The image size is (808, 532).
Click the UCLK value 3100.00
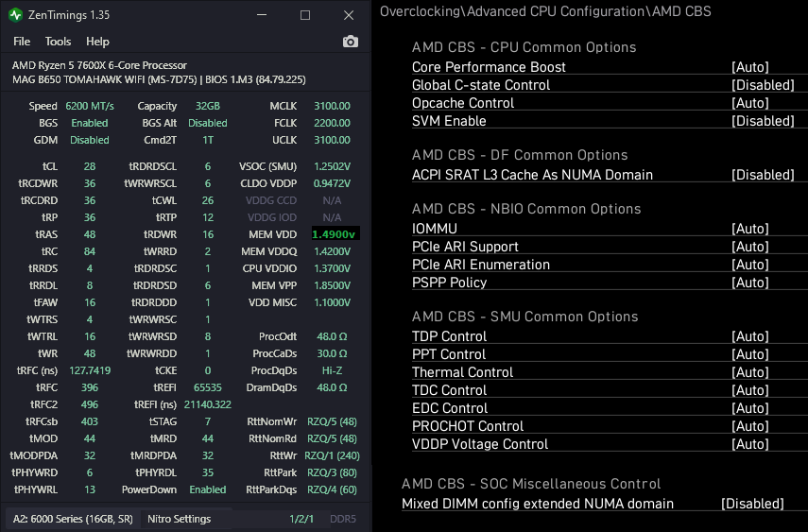point(332,140)
